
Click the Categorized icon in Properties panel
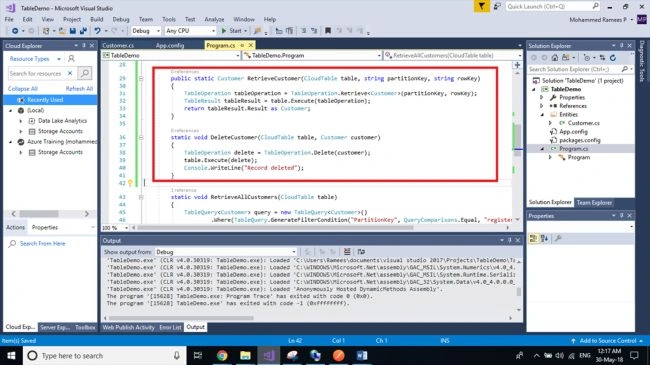point(534,238)
